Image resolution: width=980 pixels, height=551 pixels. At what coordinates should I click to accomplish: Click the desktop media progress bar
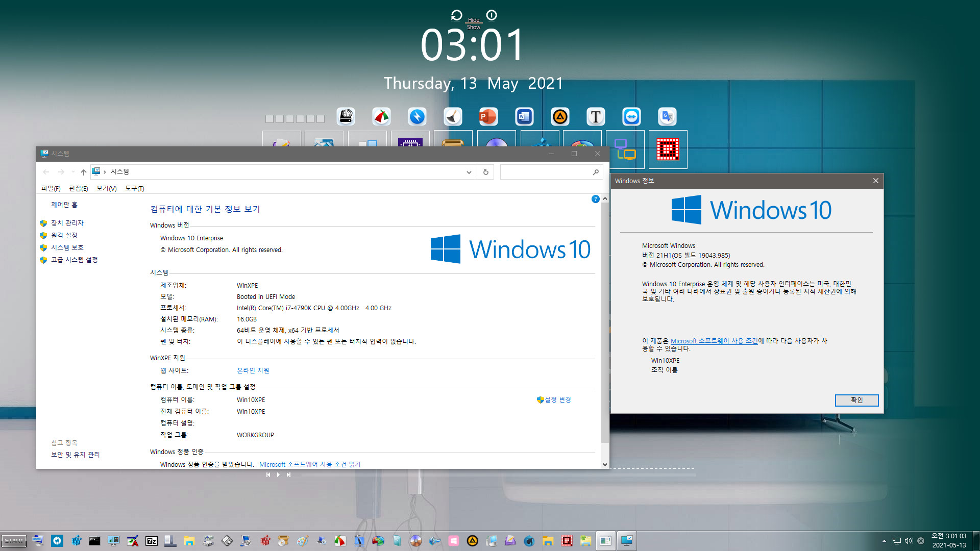499,474
